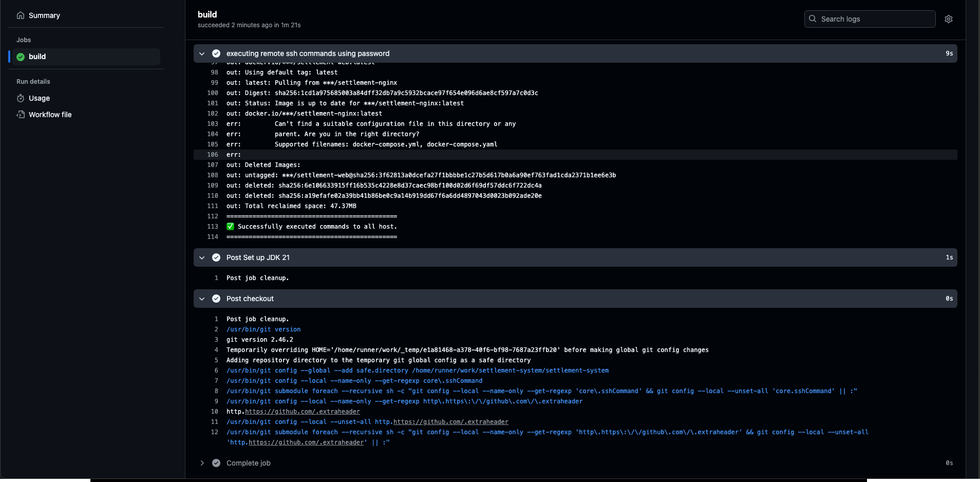Click the green checkmark emoji on line 113
This screenshot has height=482, width=980.
230,227
